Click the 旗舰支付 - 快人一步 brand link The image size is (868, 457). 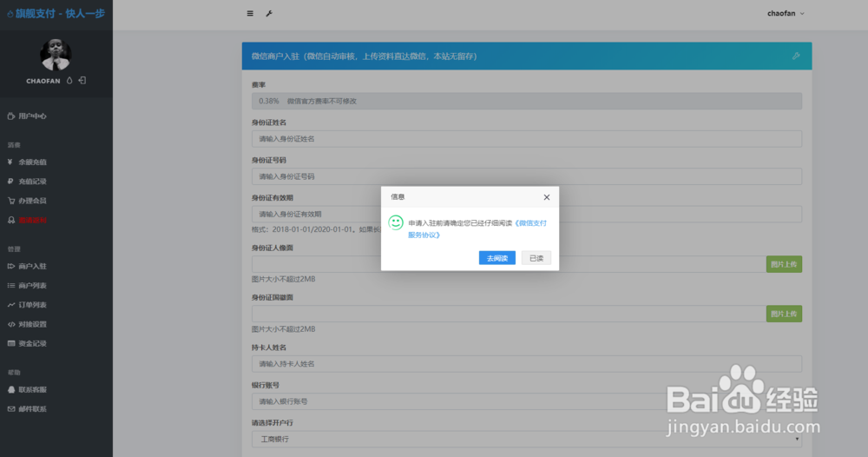click(x=56, y=13)
